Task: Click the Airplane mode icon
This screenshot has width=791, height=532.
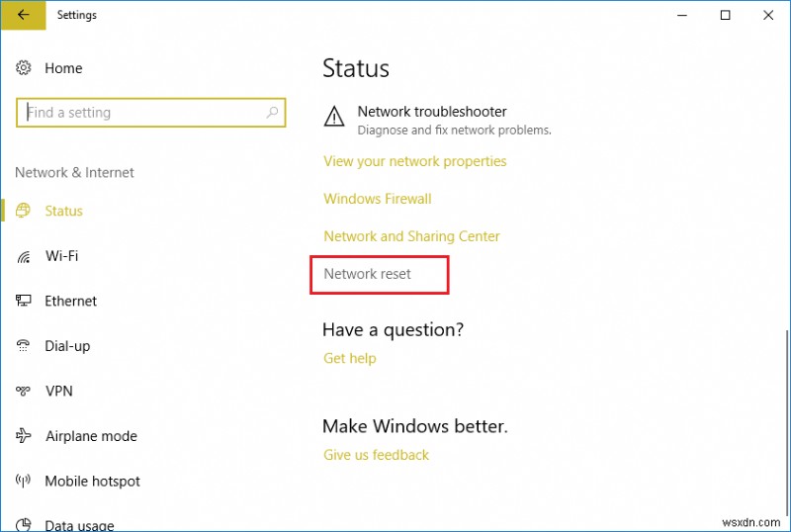Action: click(x=24, y=436)
